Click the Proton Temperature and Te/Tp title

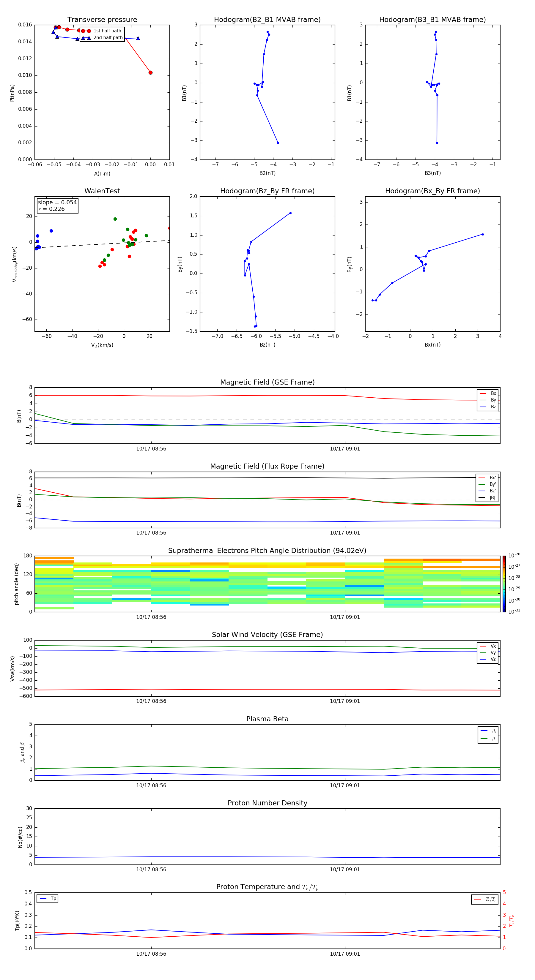(x=267, y=887)
